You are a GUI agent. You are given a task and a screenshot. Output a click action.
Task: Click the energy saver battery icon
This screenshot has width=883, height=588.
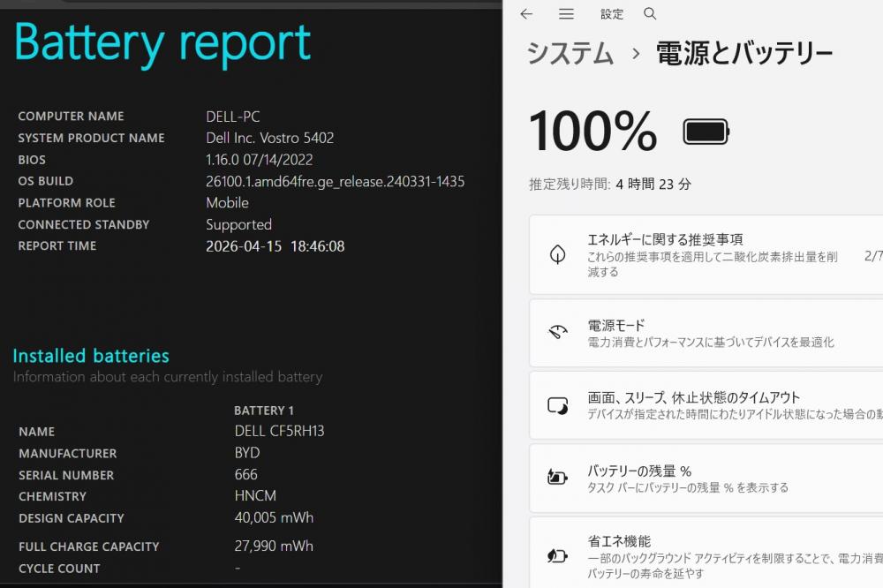coord(557,556)
